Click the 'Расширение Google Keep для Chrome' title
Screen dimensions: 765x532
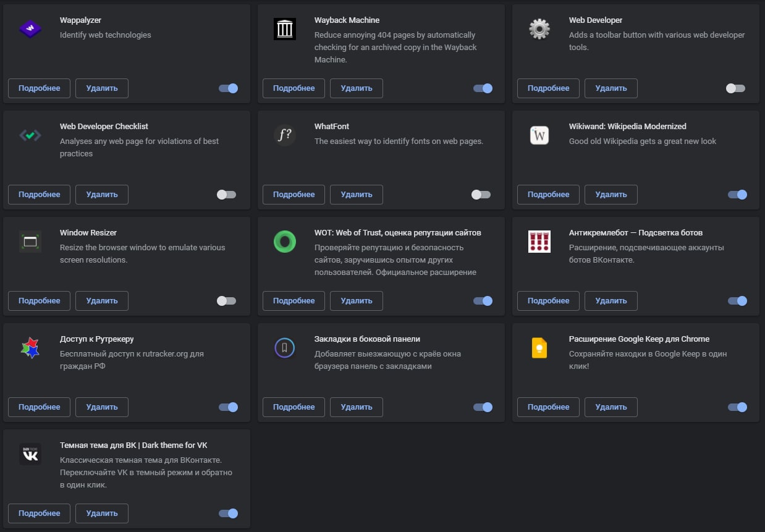pos(639,339)
